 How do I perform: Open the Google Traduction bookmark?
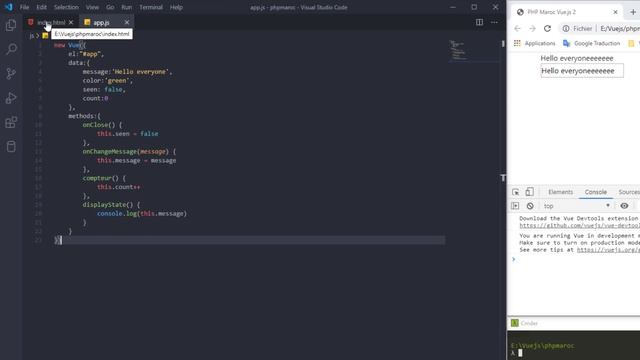point(592,43)
